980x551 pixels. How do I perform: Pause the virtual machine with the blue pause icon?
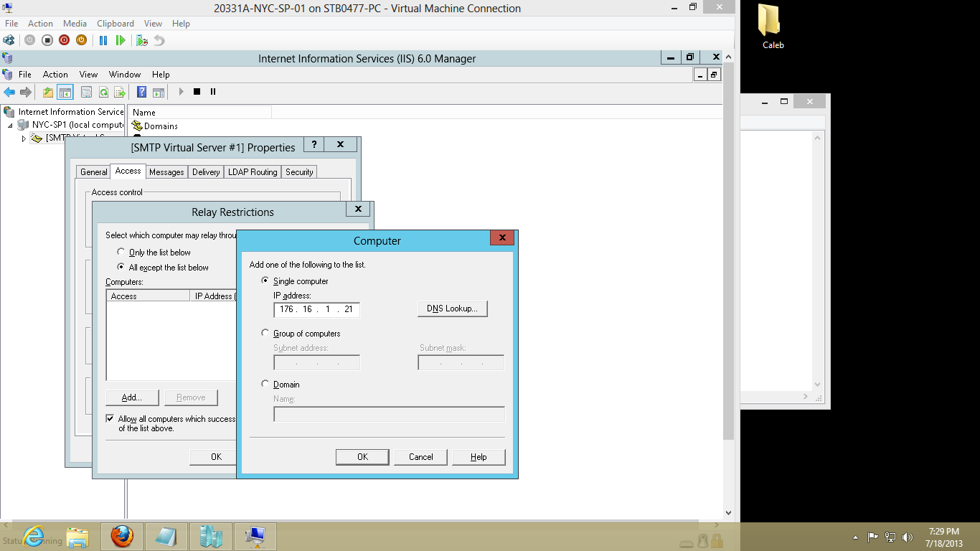pyautogui.click(x=103, y=40)
